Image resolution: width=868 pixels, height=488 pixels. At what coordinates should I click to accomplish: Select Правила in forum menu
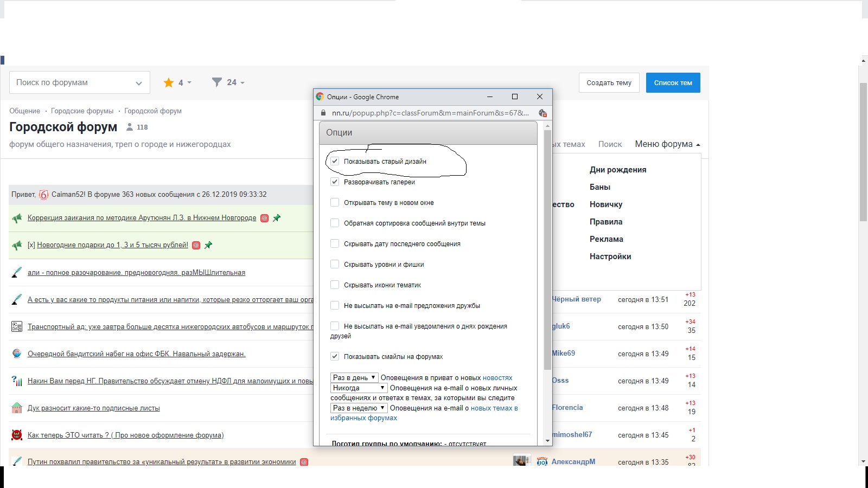[606, 222]
